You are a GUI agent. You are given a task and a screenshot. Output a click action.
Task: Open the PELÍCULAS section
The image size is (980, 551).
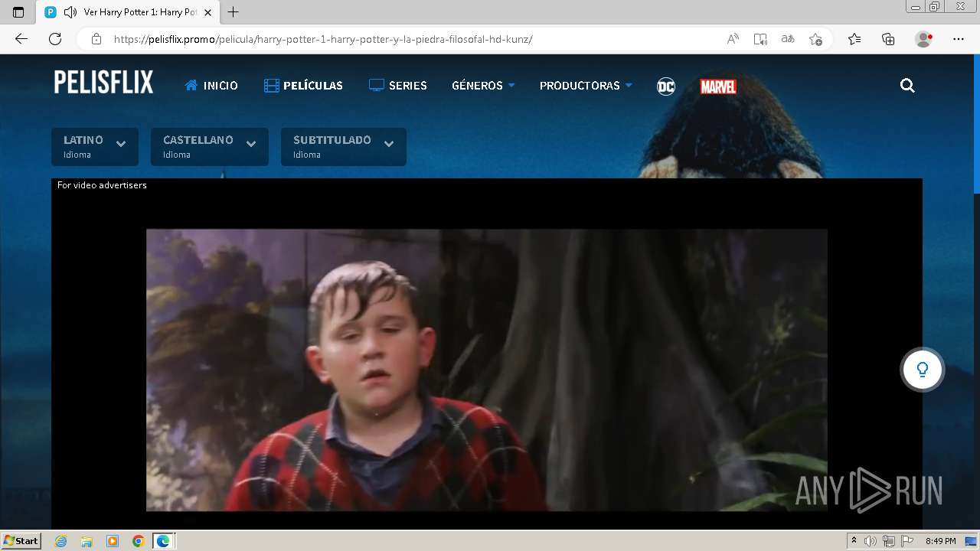click(x=303, y=86)
